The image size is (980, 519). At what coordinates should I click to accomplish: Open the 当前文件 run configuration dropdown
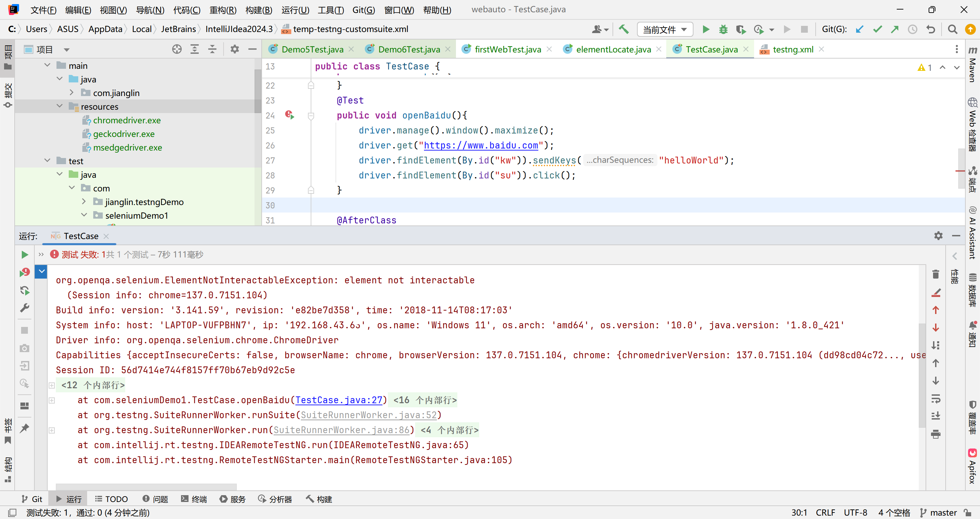(664, 29)
